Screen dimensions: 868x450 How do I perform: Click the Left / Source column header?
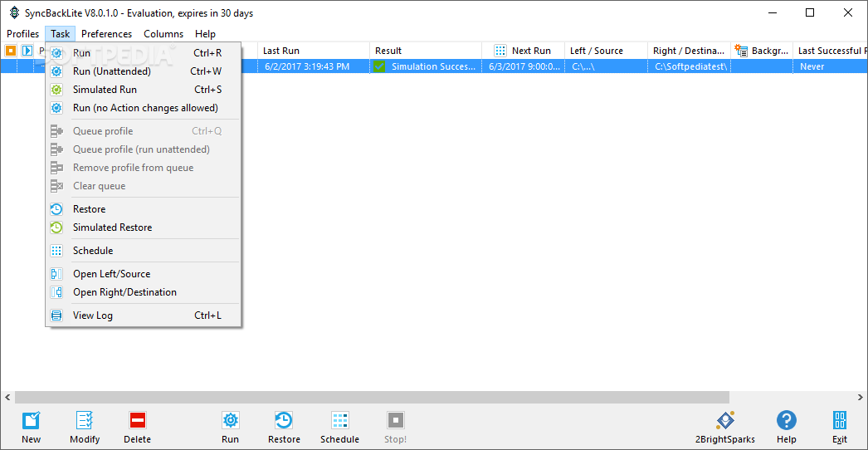(606, 51)
